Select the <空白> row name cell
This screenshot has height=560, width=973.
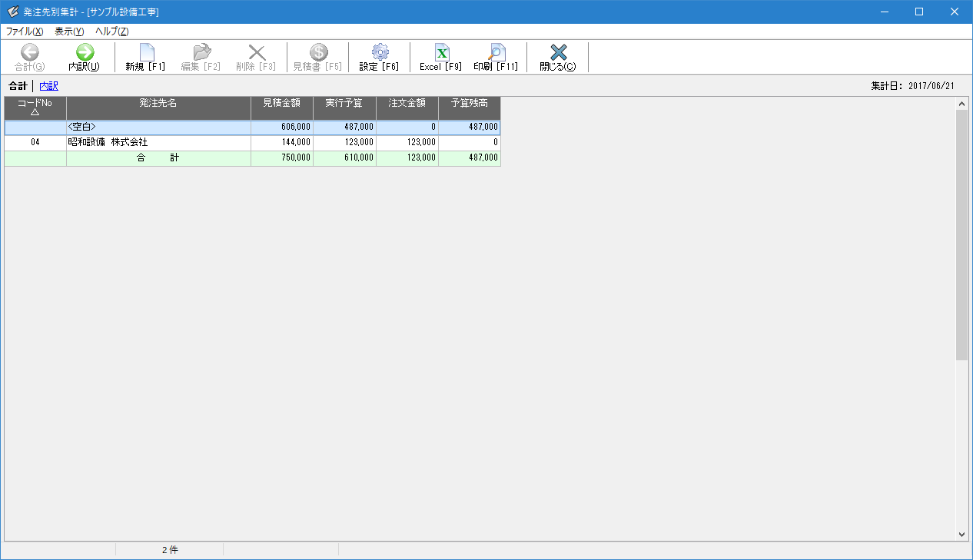click(x=158, y=128)
